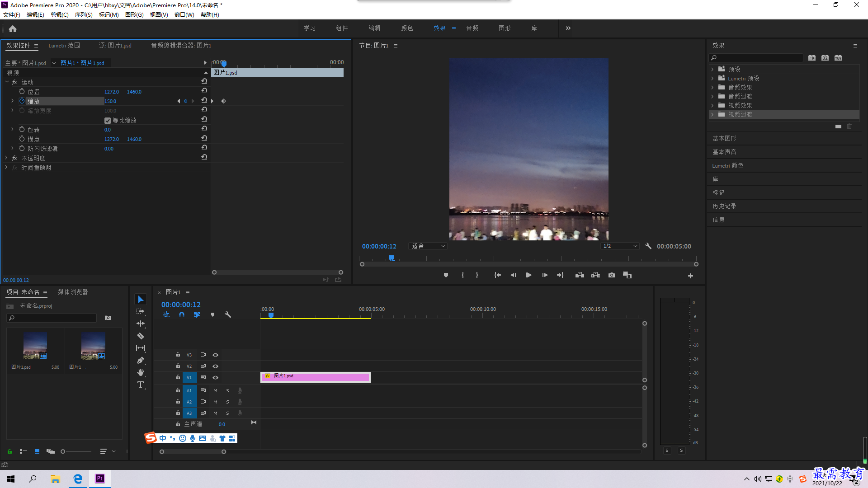Viewport: 868px width, 488px height.
Task: Select the Track Select Forward tool
Action: click(141, 311)
